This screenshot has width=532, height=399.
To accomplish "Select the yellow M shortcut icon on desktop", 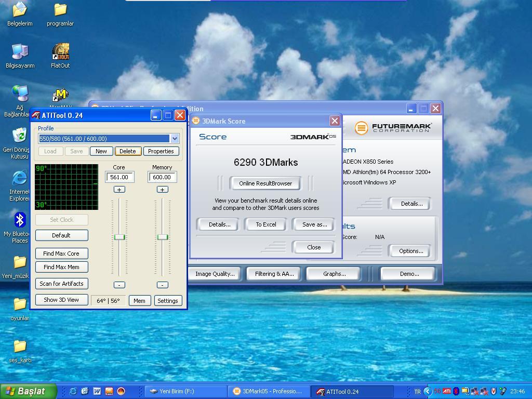I will (60, 95).
